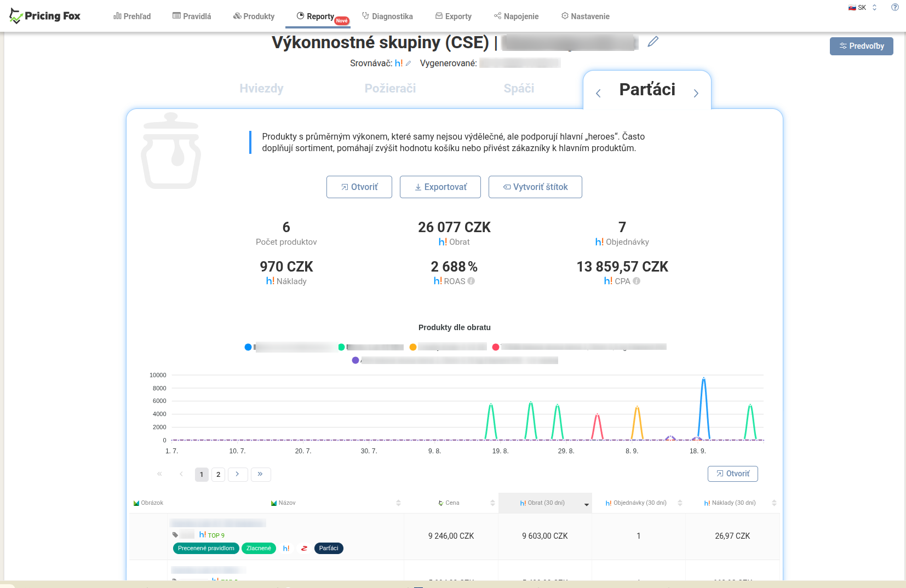Click the Exportovať button
The image size is (906, 588).
440,187
